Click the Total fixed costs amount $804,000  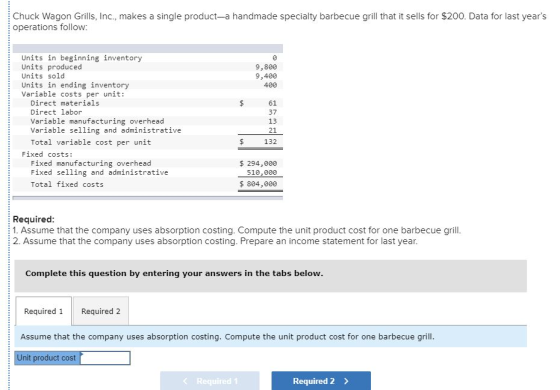[258, 184]
